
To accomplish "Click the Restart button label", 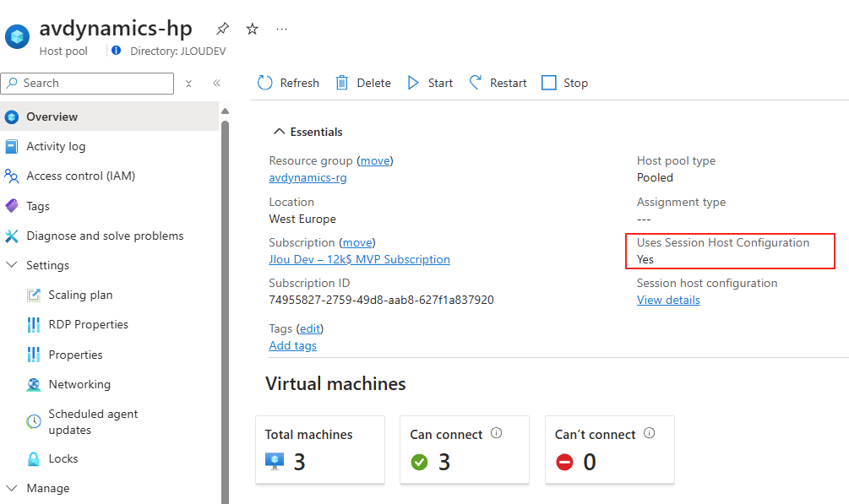I will coord(508,83).
